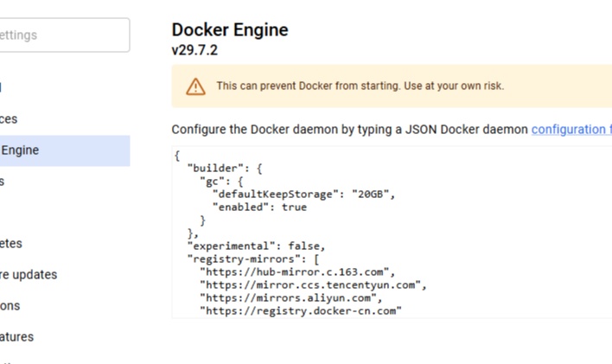Click the "gc" key line in JSON

point(221,182)
